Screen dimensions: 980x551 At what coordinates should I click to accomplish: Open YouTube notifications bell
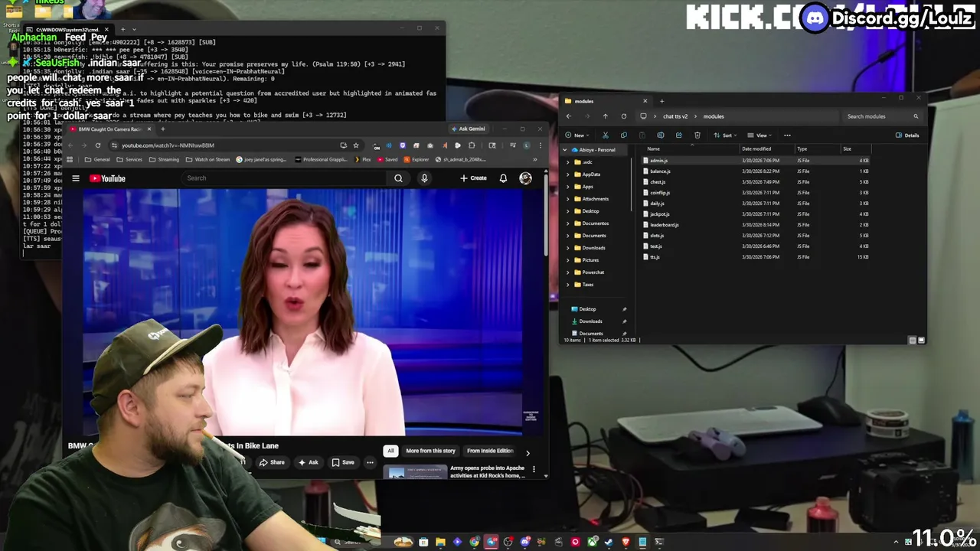tap(503, 178)
